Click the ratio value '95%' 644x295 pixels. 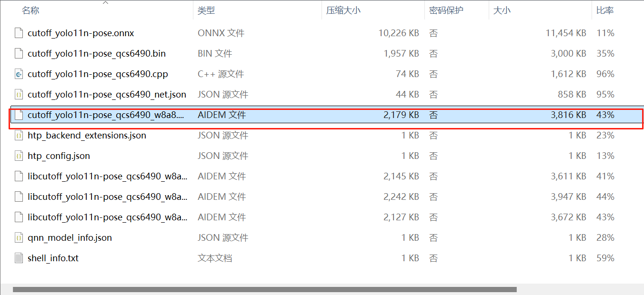[605, 95]
